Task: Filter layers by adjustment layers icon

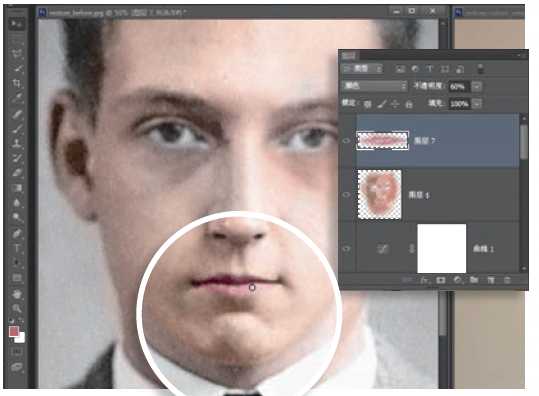Action: tap(415, 69)
